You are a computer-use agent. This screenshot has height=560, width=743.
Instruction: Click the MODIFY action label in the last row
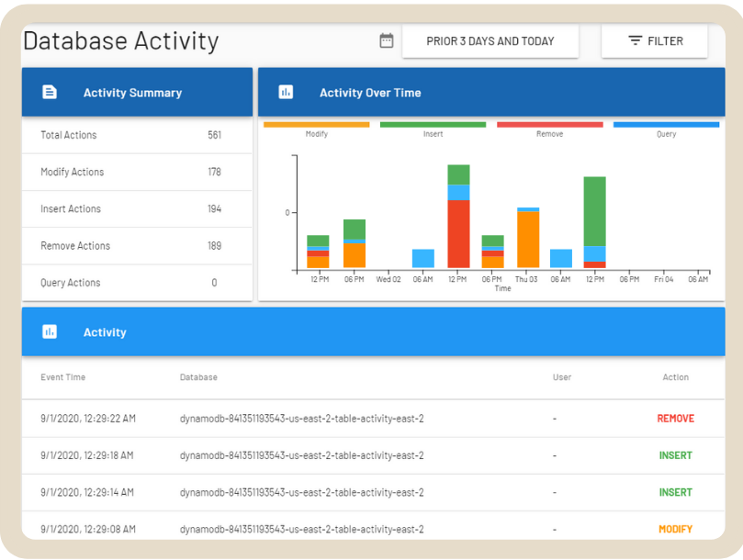click(x=675, y=530)
